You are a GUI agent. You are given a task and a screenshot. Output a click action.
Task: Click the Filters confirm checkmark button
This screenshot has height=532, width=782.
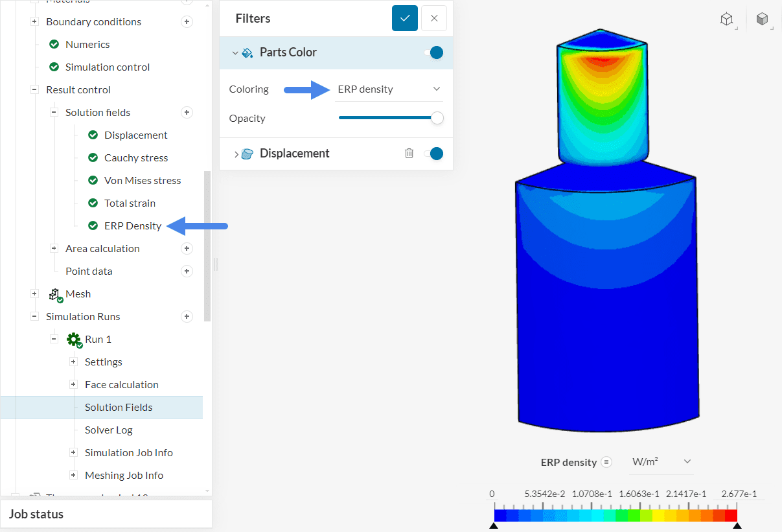405,18
